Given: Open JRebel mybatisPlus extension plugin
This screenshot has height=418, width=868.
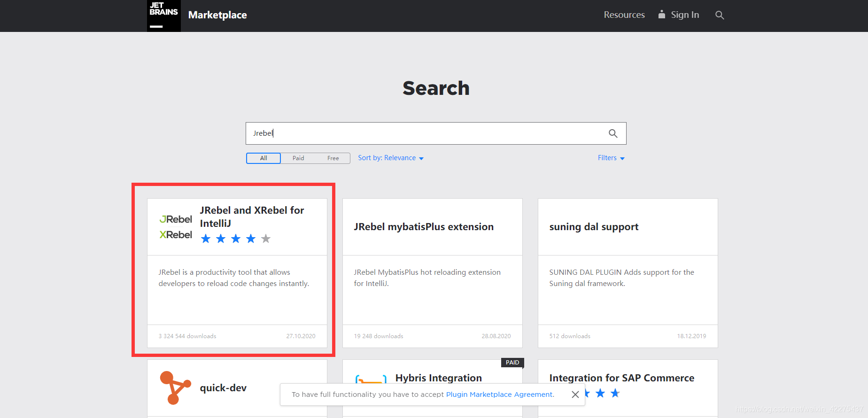Looking at the screenshot, I should point(424,227).
